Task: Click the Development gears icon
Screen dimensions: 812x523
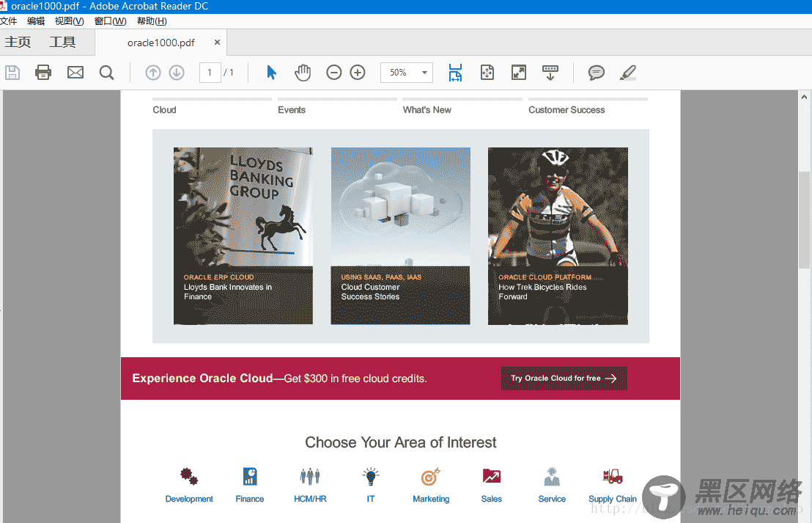Action: pyautogui.click(x=189, y=476)
